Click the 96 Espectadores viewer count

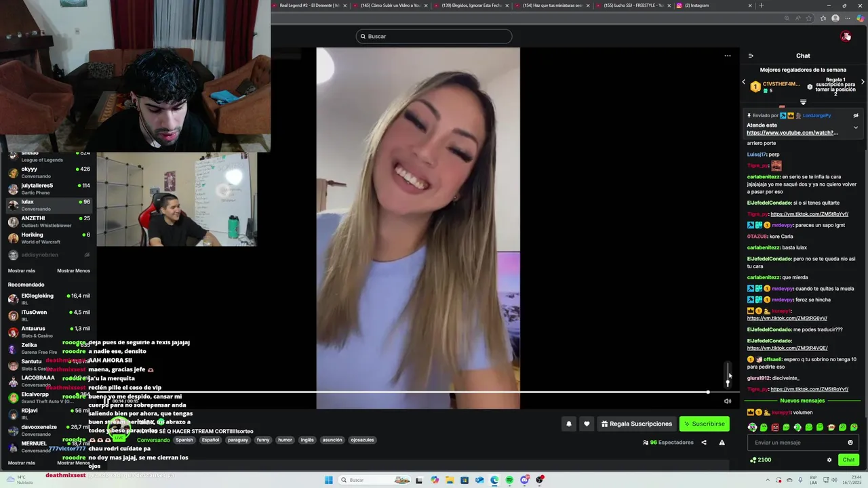tap(668, 443)
